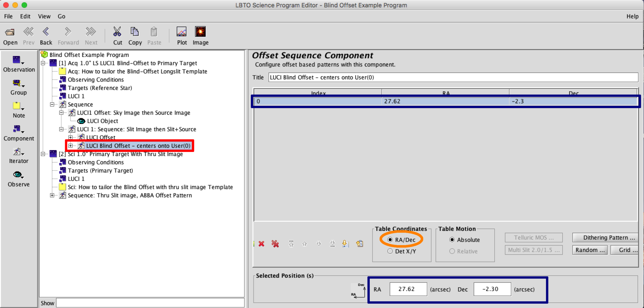Open the Edit menu
This screenshot has width=644, height=308.
[25, 16]
